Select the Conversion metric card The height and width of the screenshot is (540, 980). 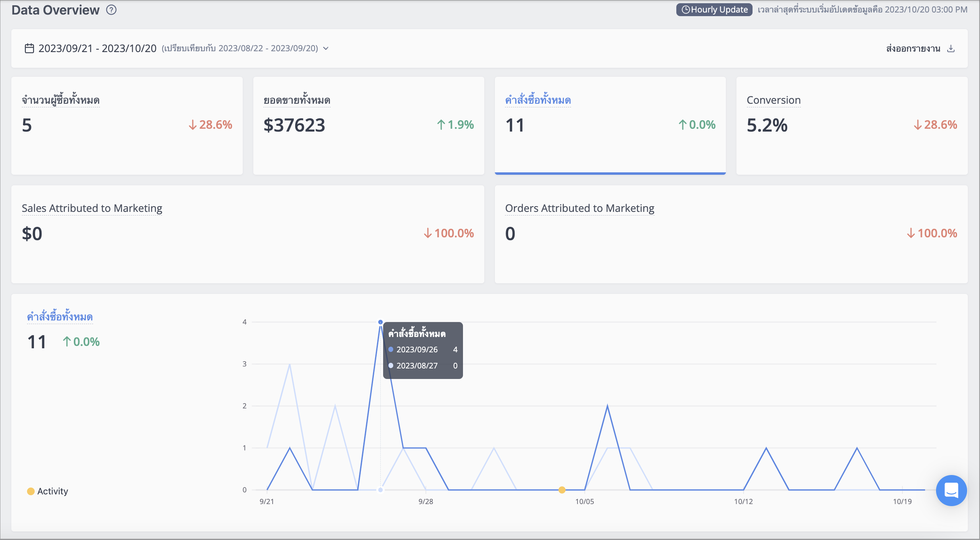[x=852, y=126]
